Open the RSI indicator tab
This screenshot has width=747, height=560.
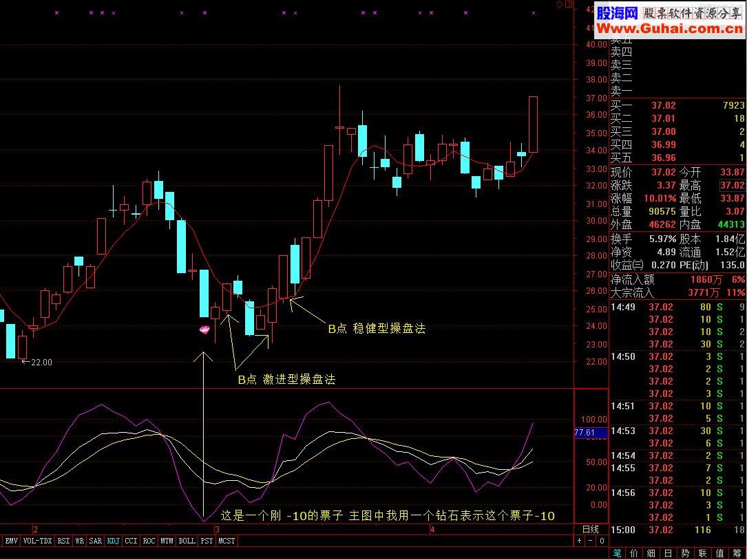(63, 541)
